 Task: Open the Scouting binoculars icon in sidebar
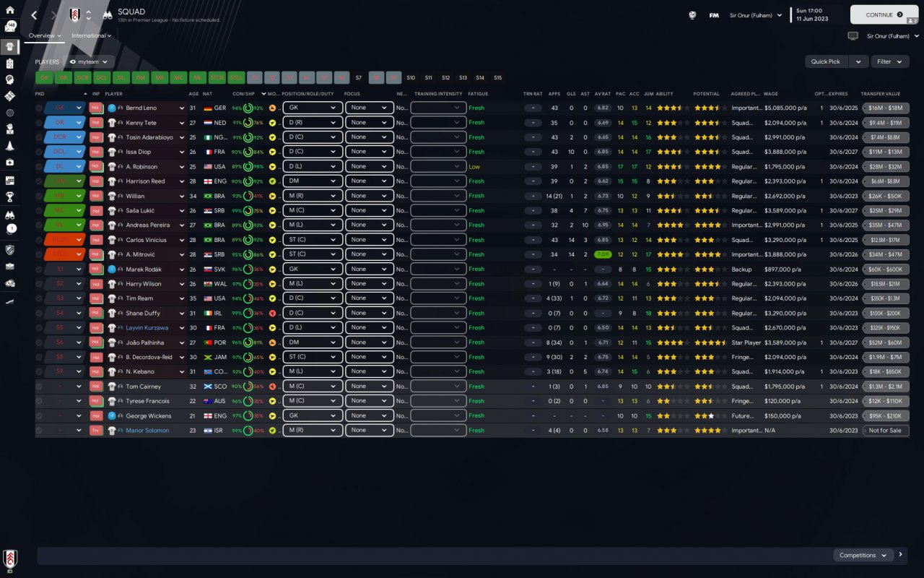pos(10,215)
